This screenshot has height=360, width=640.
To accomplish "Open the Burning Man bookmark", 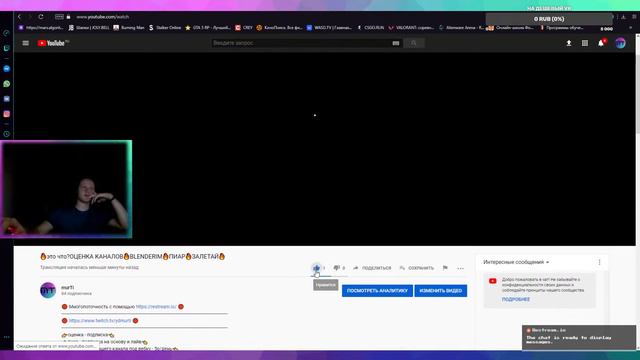I will (x=129, y=28).
